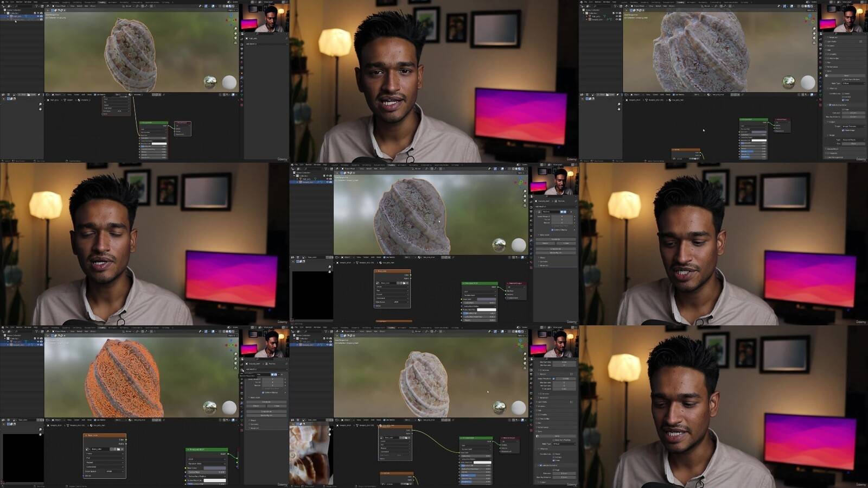Image resolution: width=868 pixels, height=488 pixels.
Task: Click image editor pan hand in center frame
Action: [x=329, y=271]
